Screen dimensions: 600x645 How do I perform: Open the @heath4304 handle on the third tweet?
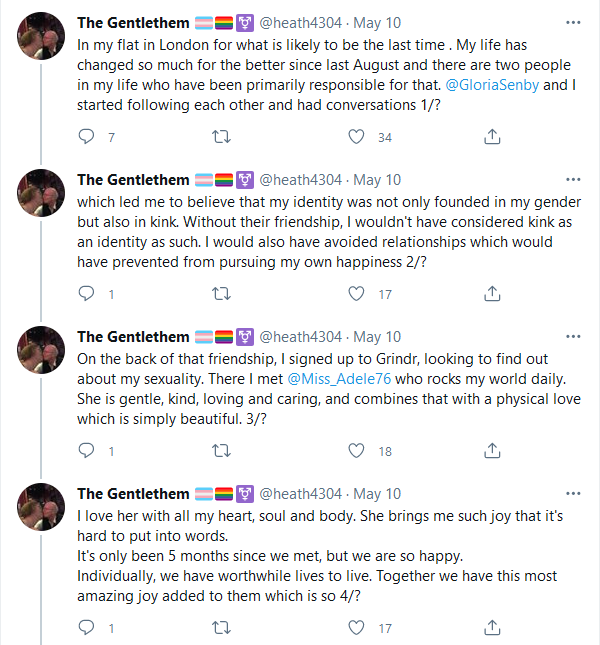pyautogui.click(x=301, y=337)
